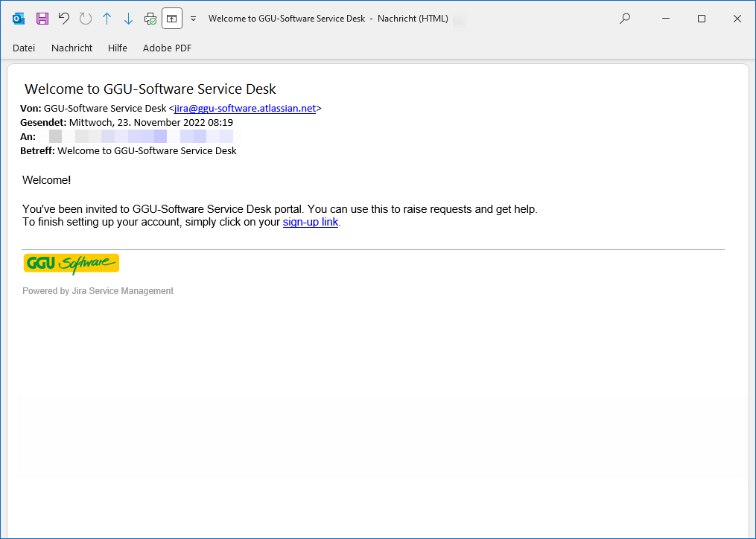Click the email heading 'Welcome to GGU-Software Service Desk'
Viewport: 756px width, 539px height.
[x=150, y=89]
